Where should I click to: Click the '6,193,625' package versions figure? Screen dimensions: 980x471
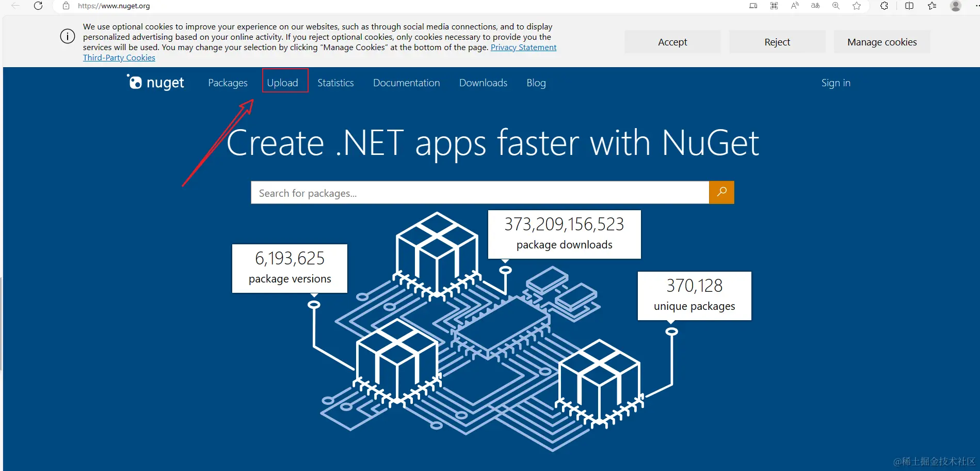pyautogui.click(x=290, y=258)
